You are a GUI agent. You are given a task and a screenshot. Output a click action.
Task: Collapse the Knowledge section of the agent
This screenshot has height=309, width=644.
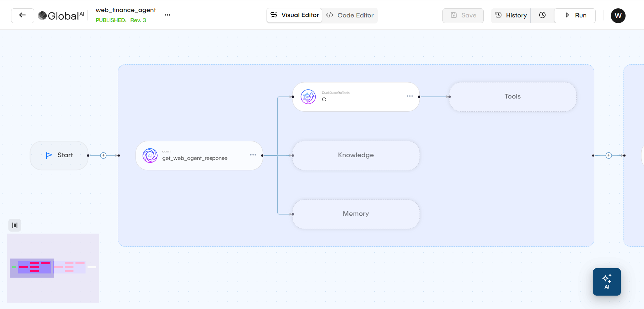[356, 155]
